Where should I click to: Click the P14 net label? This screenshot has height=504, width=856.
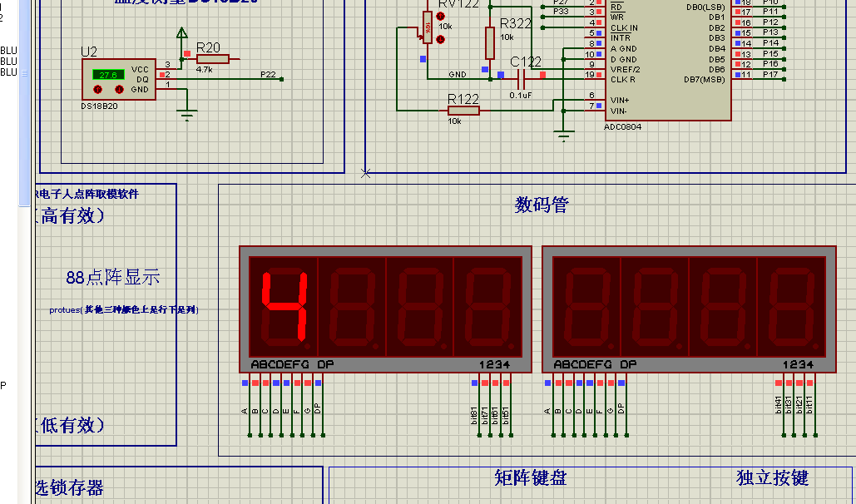(770, 42)
